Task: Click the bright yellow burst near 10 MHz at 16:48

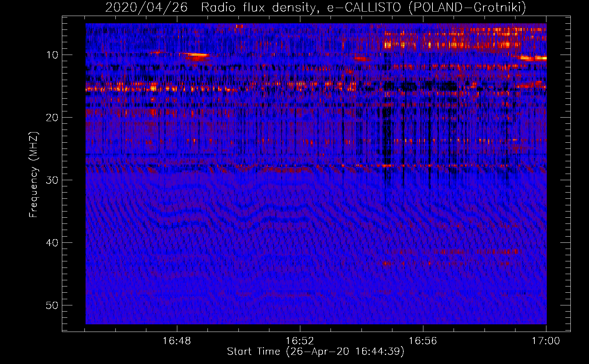Action: click(x=196, y=55)
